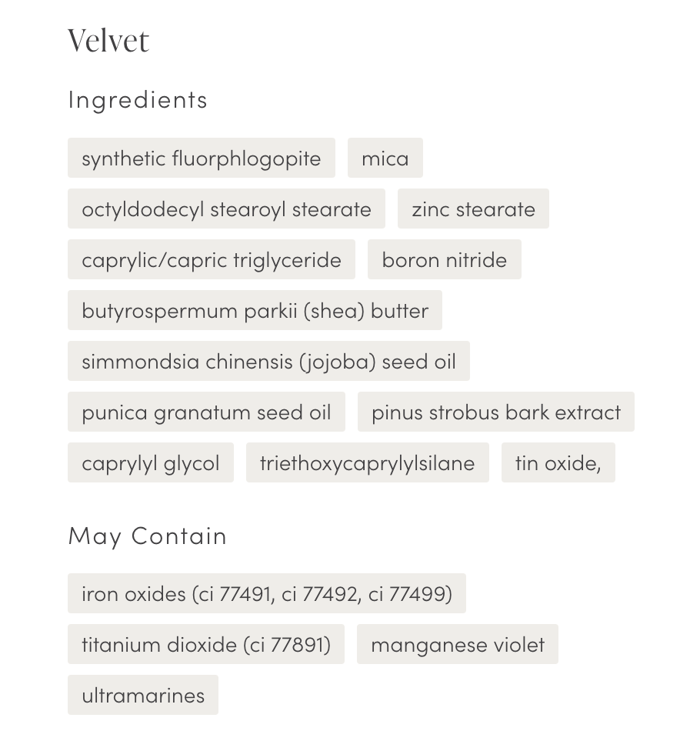This screenshot has height=751, width=700.
Task: Select the mica ingredient tag
Action: coord(385,158)
